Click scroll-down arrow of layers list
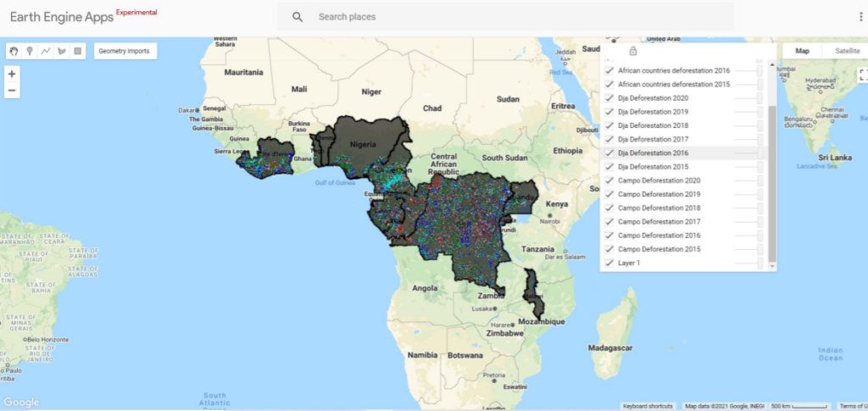The image size is (868, 411). coord(772,267)
